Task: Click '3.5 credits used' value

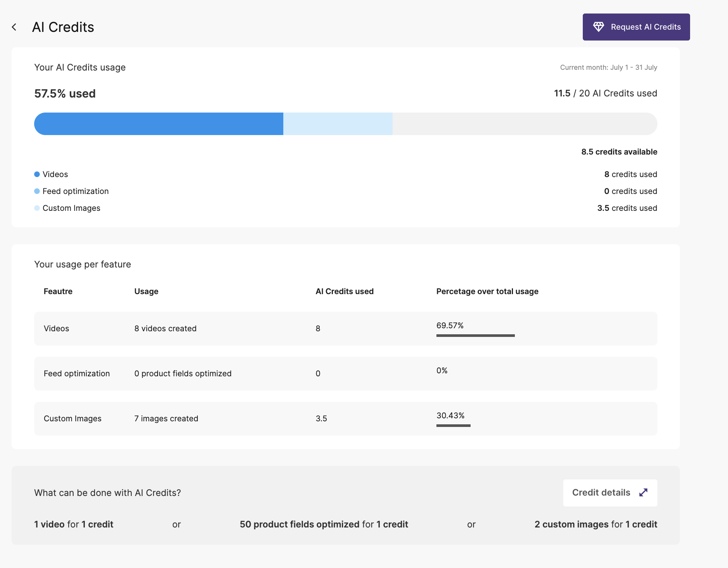Action: click(x=627, y=208)
